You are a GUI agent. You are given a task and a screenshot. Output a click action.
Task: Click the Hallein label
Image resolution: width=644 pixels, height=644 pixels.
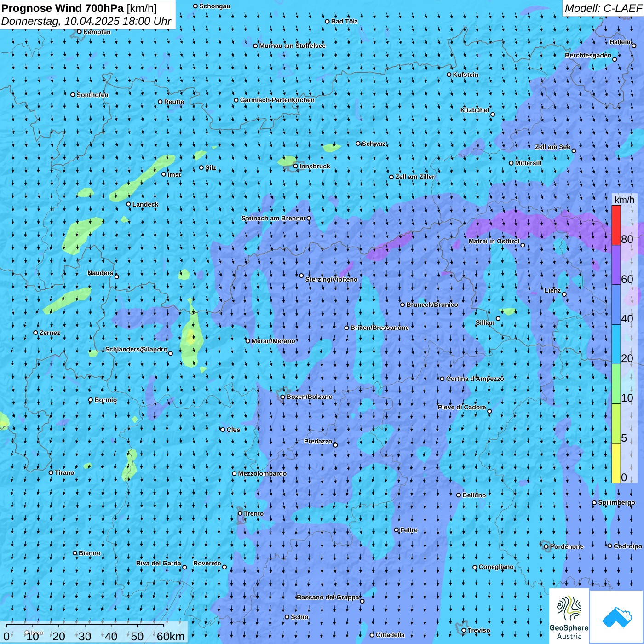click(x=620, y=42)
